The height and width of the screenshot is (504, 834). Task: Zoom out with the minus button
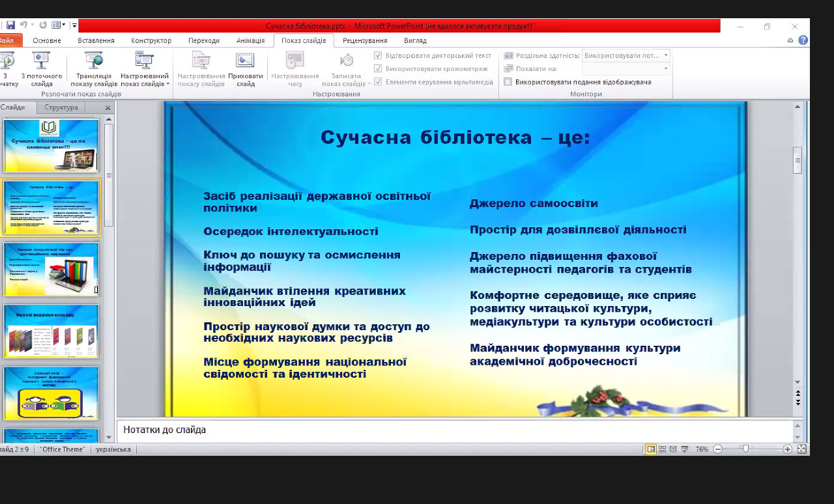(x=718, y=449)
